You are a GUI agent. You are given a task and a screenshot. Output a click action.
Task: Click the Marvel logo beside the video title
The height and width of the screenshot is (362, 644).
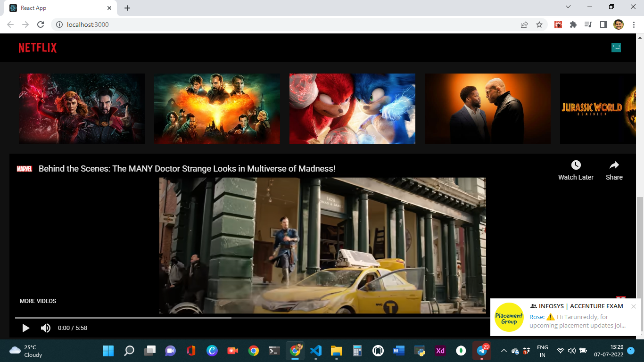[x=24, y=167]
